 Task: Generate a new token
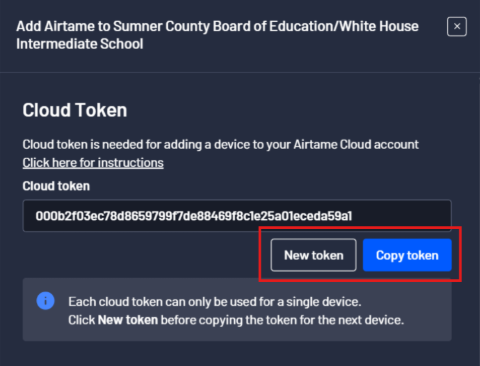coord(313,255)
